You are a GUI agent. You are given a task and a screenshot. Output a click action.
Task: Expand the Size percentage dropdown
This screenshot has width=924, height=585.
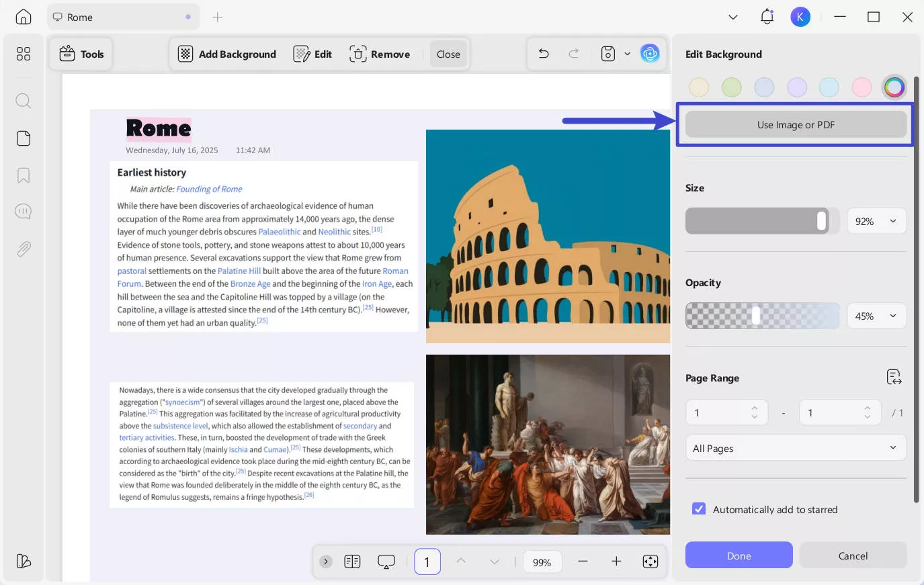coord(876,221)
